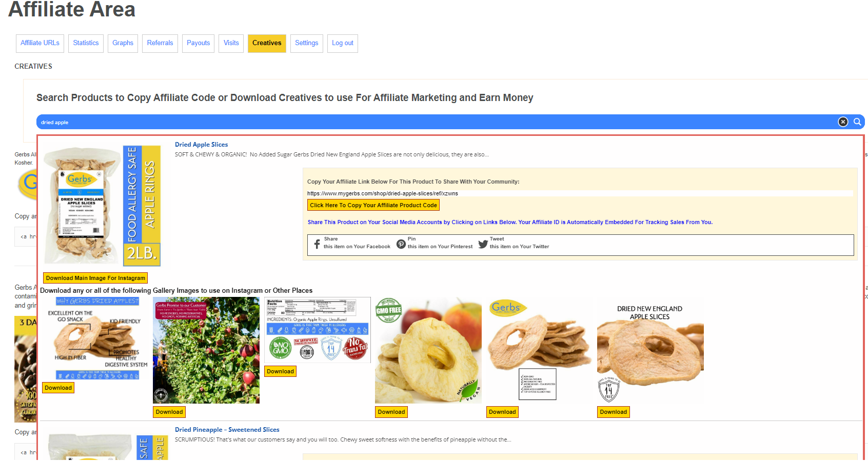Download the nutrition facts gallery image
868x461 pixels.
point(280,371)
